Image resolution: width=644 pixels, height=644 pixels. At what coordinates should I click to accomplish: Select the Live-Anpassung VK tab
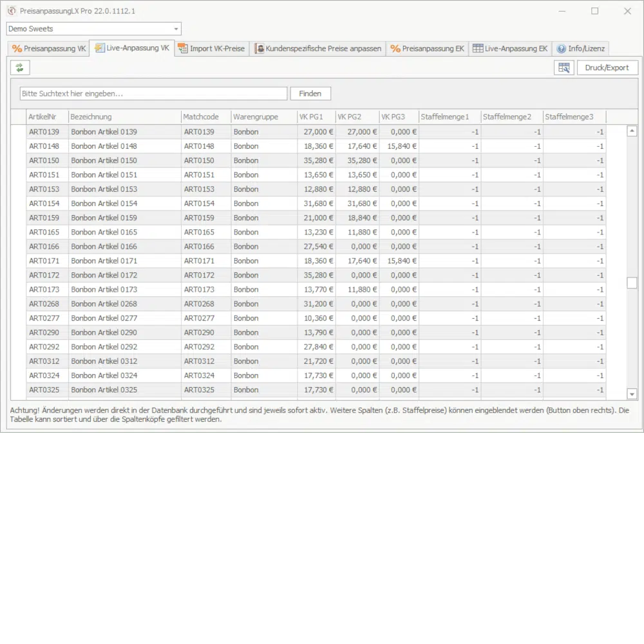coord(132,48)
